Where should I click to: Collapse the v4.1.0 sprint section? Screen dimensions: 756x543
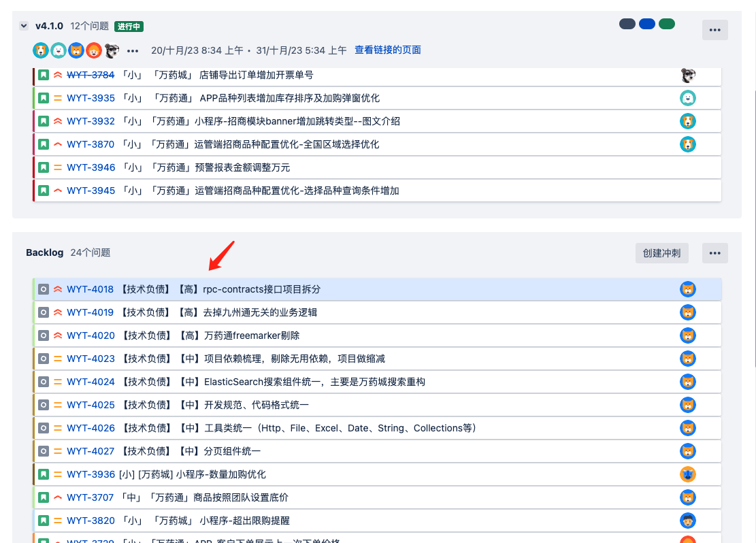[x=24, y=27]
